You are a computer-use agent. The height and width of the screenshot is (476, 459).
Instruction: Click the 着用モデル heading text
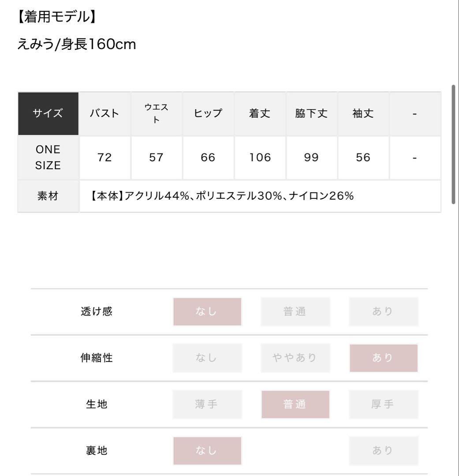57,17
